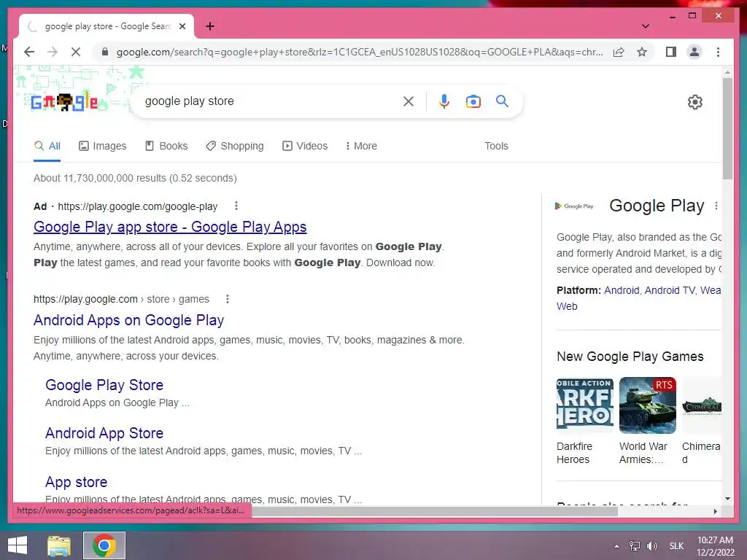
Task: Open Android Apps on Google Play result
Action: click(x=128, y=320)
